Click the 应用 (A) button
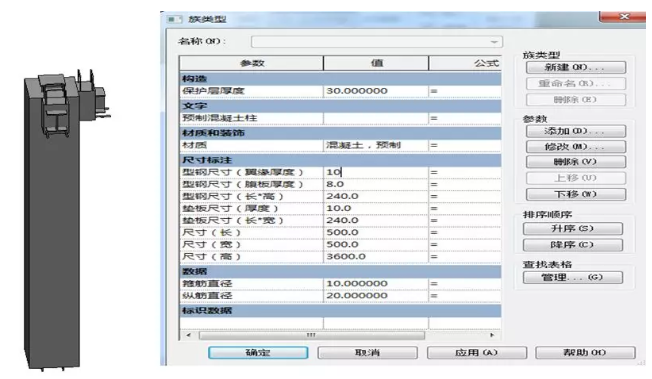 [477, 352]
